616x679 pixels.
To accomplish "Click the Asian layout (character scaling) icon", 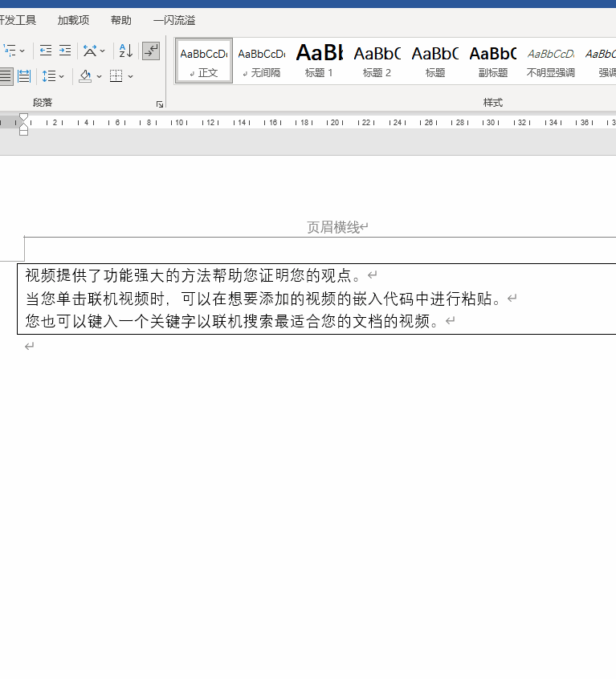I will (90, 51).
